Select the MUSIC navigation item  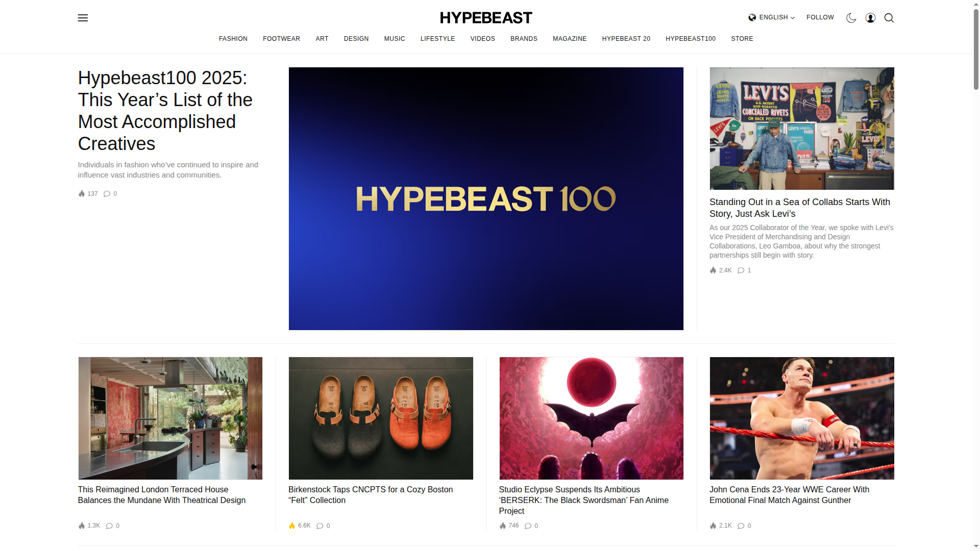[394, 39]
